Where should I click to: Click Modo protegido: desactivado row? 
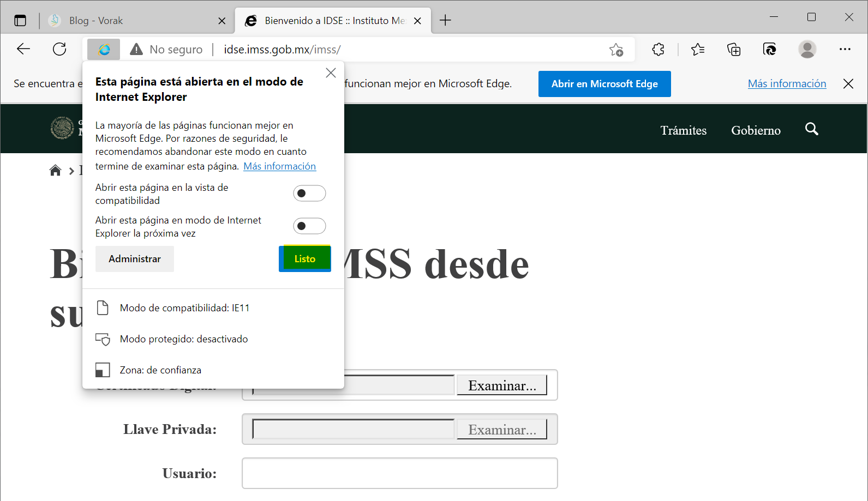[213, 339]
